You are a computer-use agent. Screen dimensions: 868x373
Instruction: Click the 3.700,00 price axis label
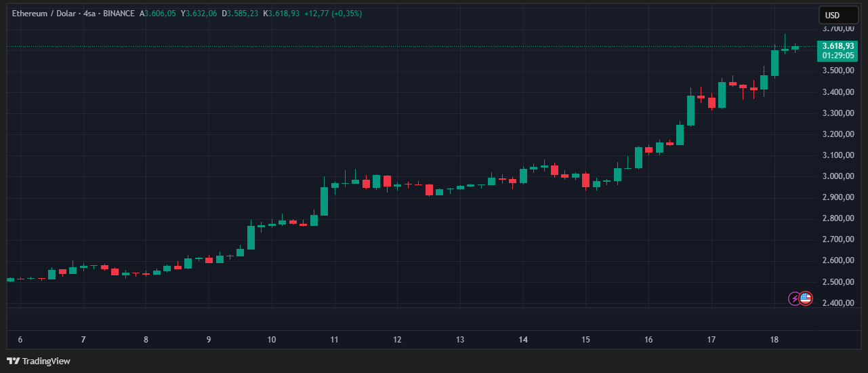coord(838,28)
